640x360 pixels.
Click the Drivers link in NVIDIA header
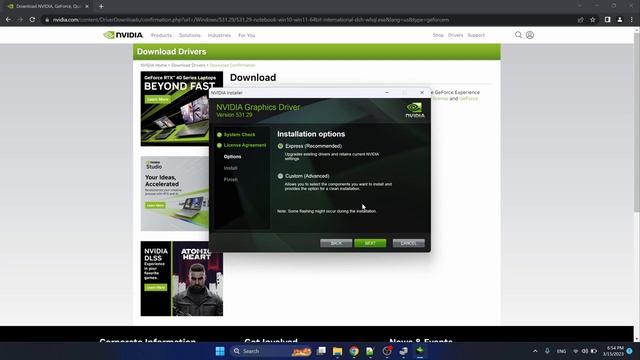pyautogui.click(x=456, y=36)
